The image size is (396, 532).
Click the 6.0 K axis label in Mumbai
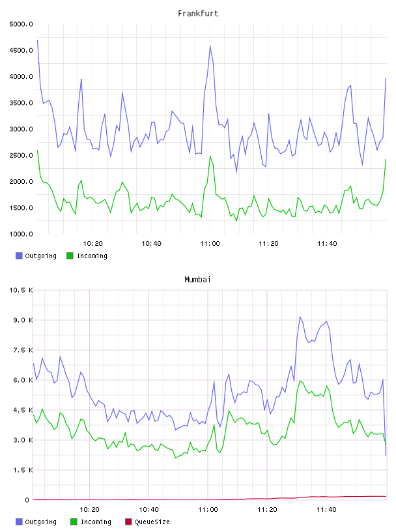(23, 380)
